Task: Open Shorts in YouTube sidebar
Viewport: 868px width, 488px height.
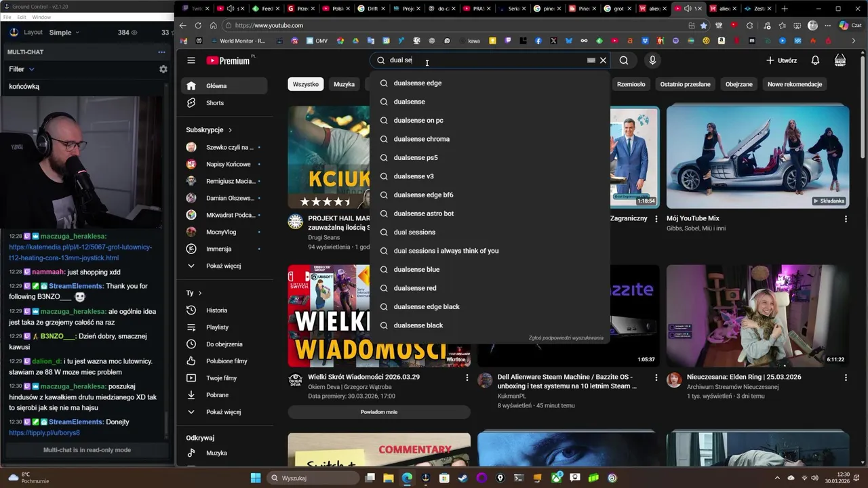Action: point(224,103)
